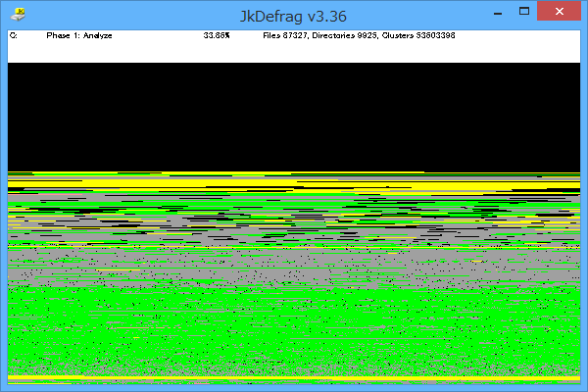This screenshot has height=392, width=588.
Task: Click the '33.86%' progress value
Action: 217,35
